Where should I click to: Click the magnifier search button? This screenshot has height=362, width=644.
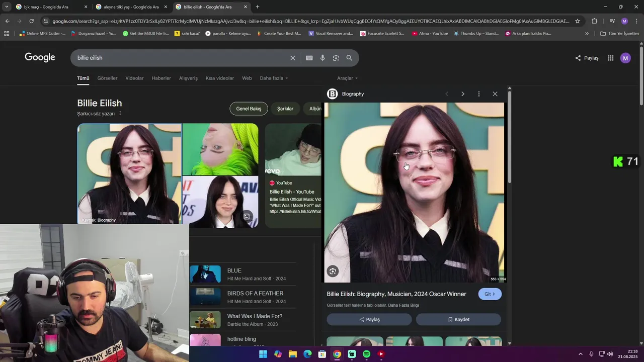click(x=349, y=58)
